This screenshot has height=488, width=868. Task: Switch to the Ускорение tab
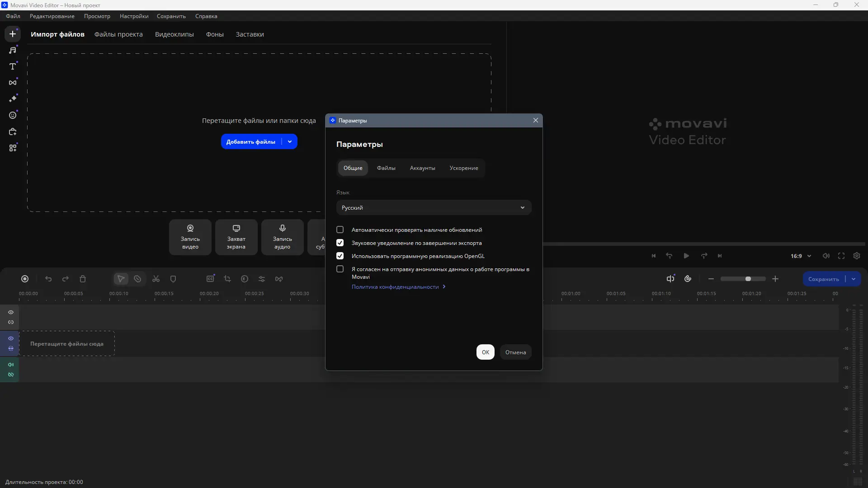tap(463, 168)
